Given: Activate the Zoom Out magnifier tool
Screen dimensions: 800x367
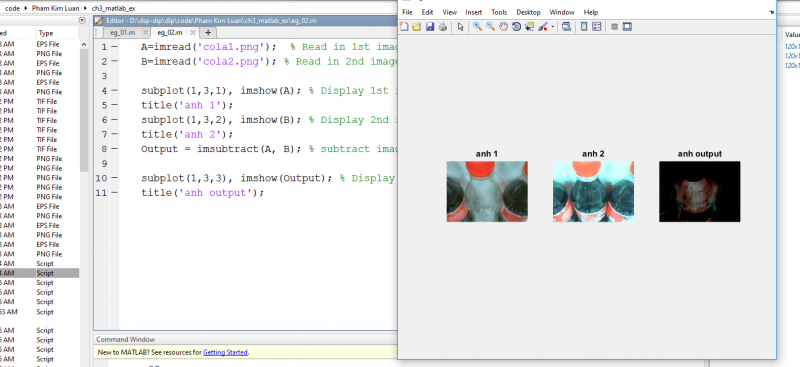Looking at the screenshot, I should (x=490, y=27).
